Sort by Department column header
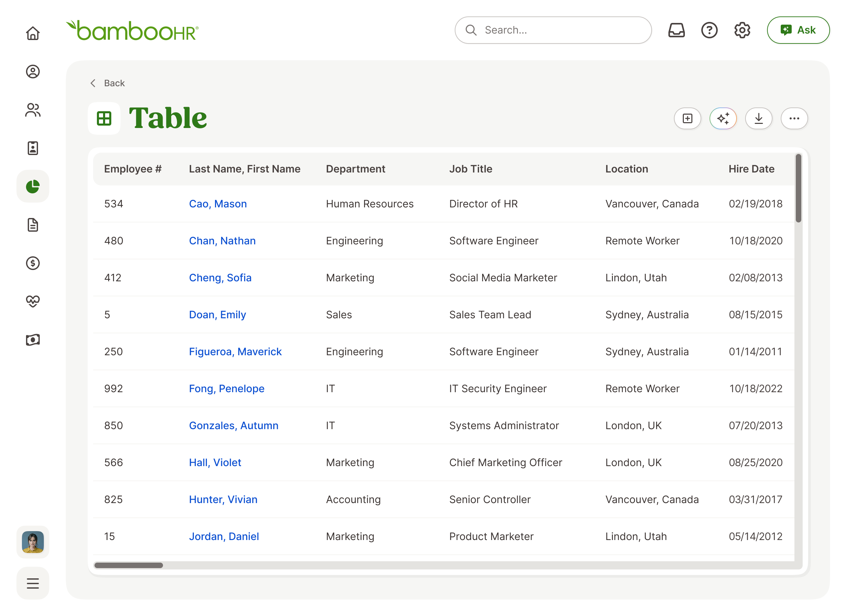This screenshot has width=841, height=616. [355, 169]
